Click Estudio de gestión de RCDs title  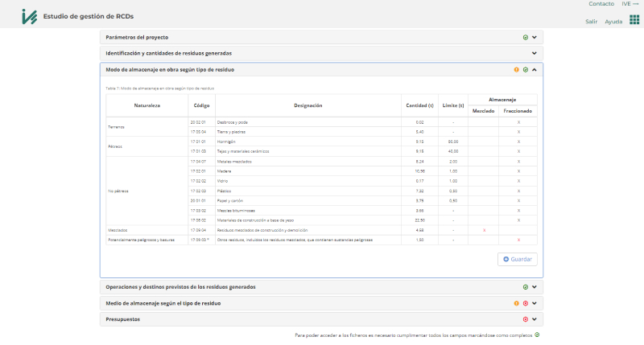[x=89, y=16]
